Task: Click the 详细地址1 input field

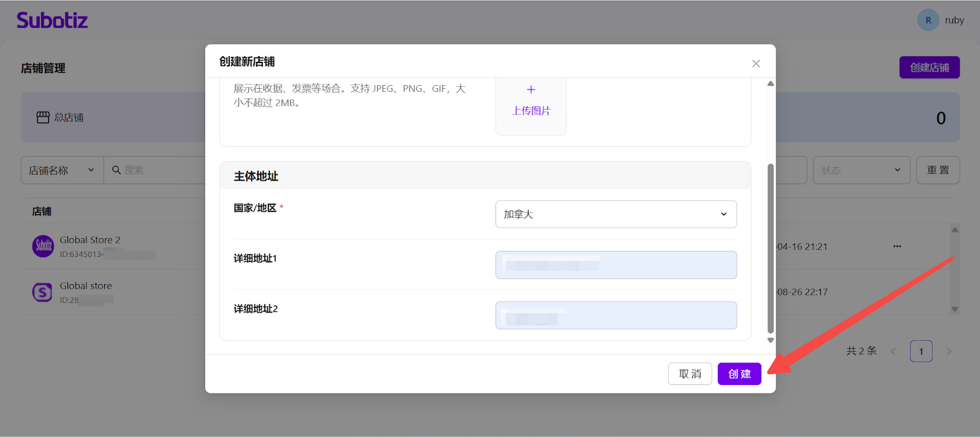Action: [616, 265]
